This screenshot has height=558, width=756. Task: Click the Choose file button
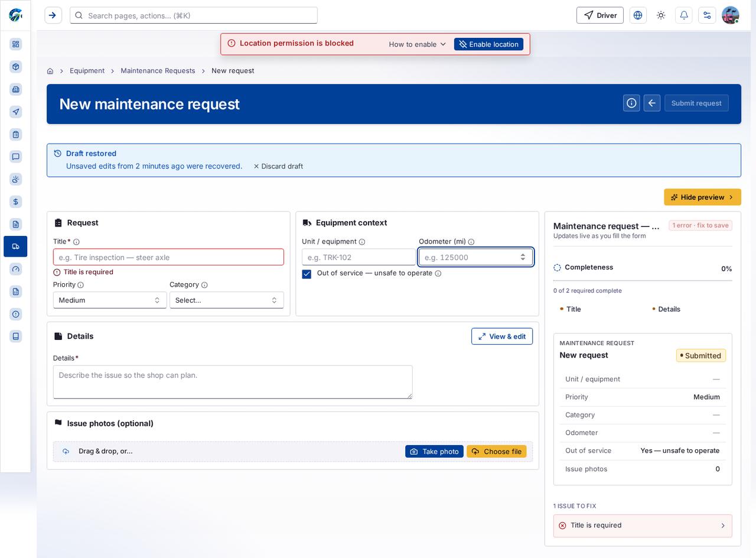[497, 452]
